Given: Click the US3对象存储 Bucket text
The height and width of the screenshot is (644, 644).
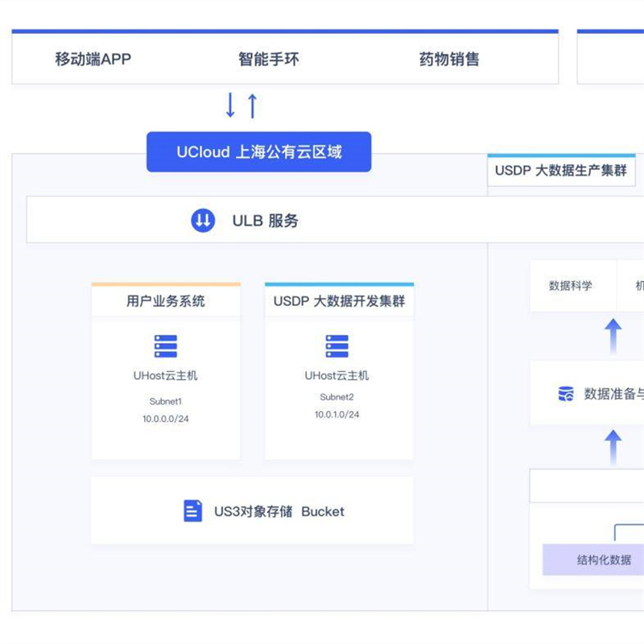Looking at the screenshot, I should pos(279,511).
